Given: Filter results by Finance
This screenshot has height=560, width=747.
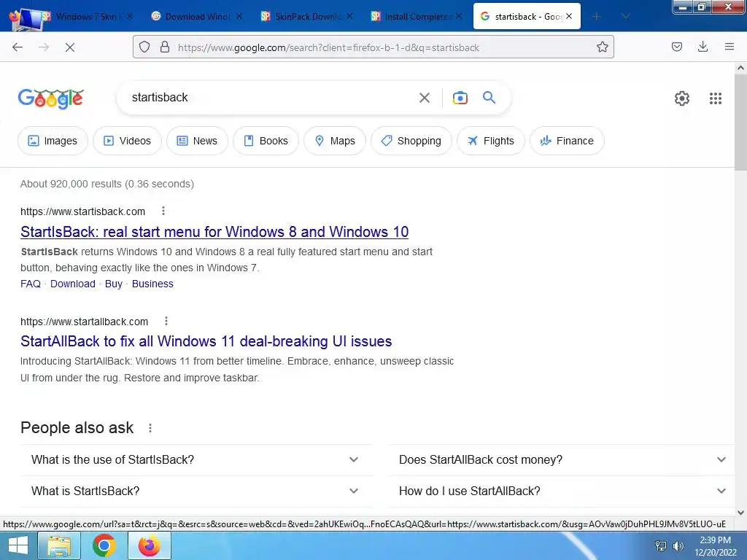Looking at the screenshot, I should (x=567, y=141).
